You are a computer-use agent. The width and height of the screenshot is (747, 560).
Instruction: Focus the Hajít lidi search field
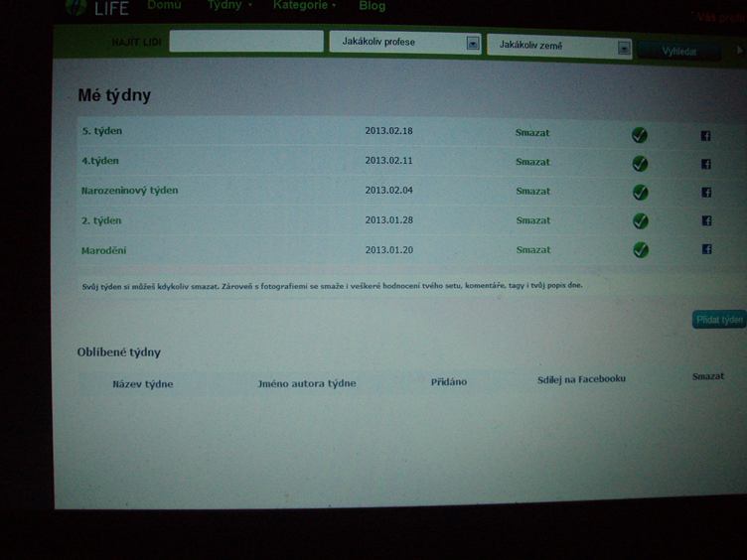[246, 42]
